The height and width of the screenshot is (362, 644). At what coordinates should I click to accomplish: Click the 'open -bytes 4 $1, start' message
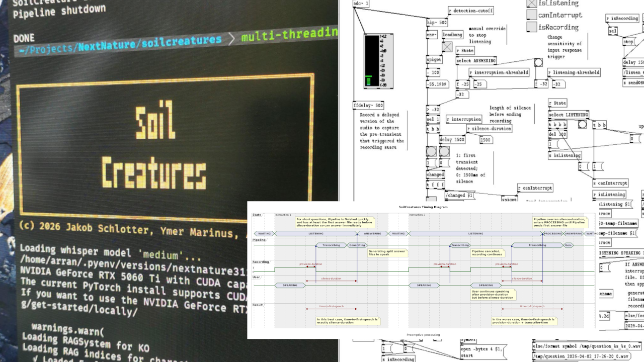pos(485,352)
